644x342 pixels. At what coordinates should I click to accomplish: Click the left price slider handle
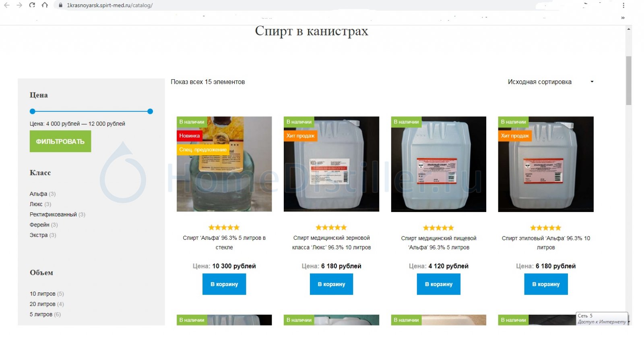click(33, 111)
